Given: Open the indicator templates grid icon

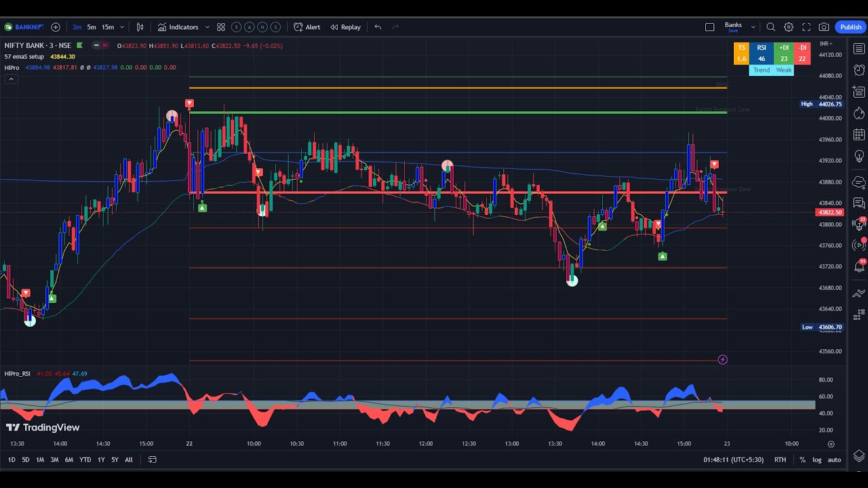Looking at the screenshot, I should [221, 27].
